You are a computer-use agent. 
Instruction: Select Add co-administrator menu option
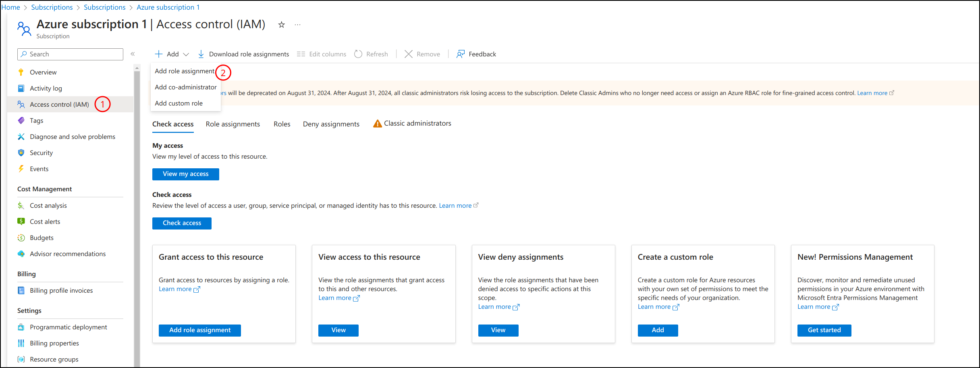pyautogui.click(x=185, y=87)
